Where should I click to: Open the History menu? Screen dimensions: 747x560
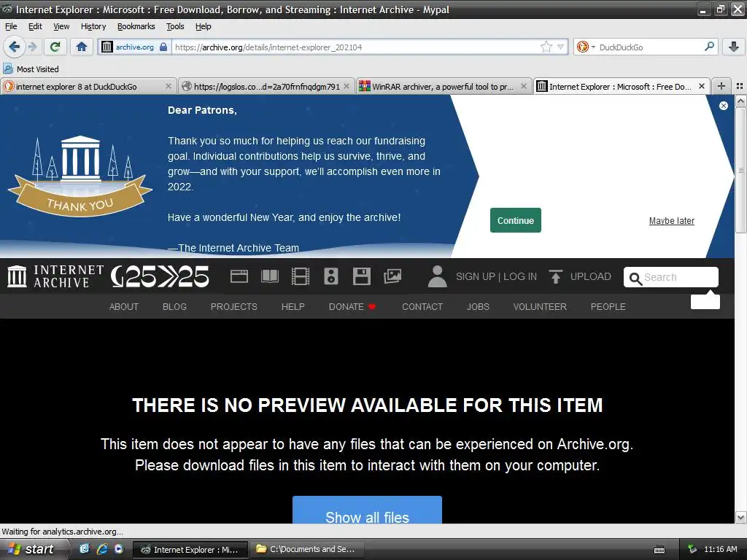(93, 26)
